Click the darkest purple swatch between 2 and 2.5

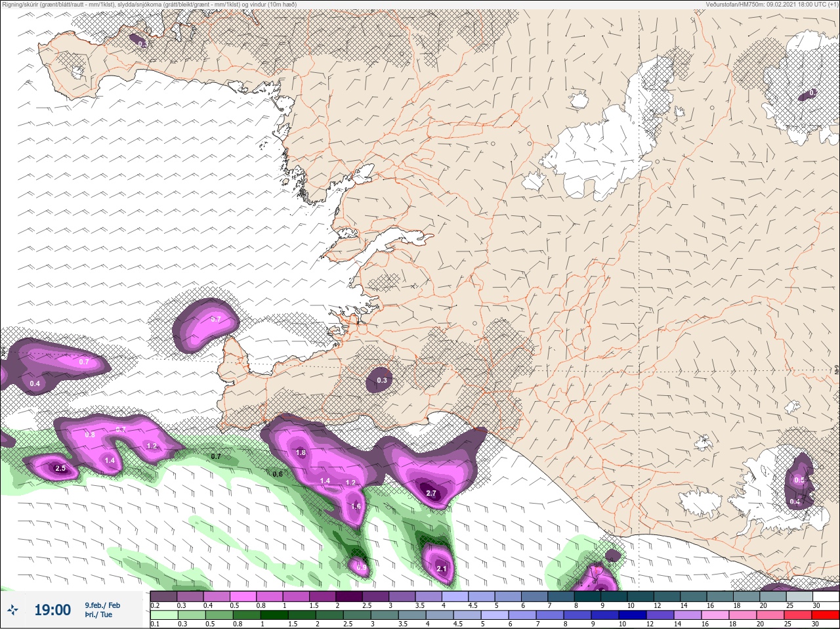point(350,596)
